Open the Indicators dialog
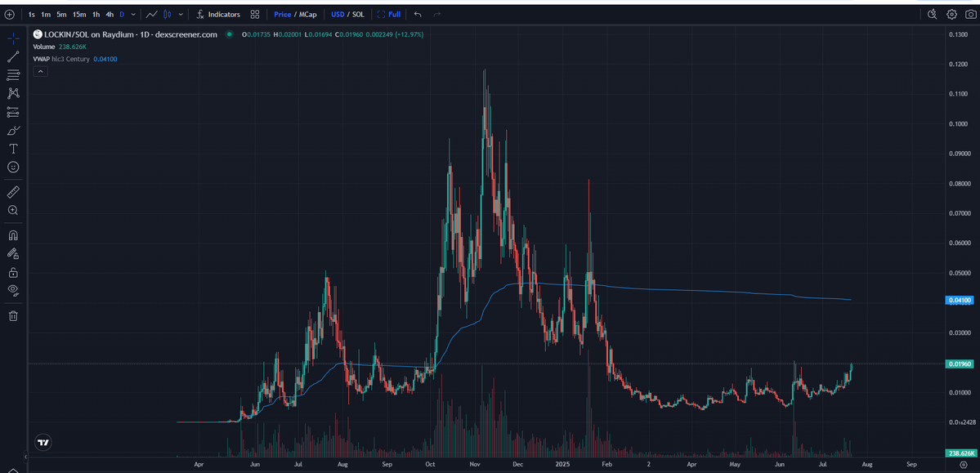 coord(217,14)
